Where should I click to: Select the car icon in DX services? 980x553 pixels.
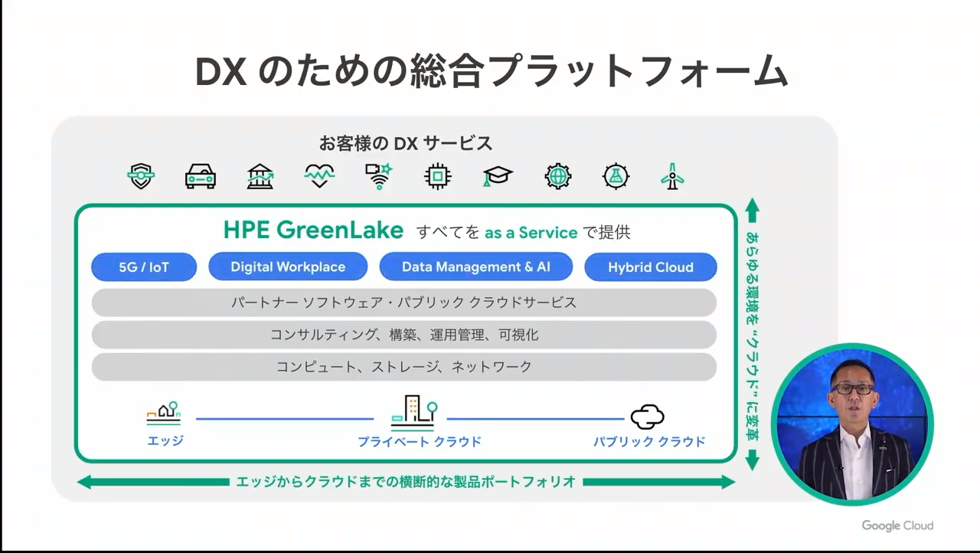pos(201,177)
